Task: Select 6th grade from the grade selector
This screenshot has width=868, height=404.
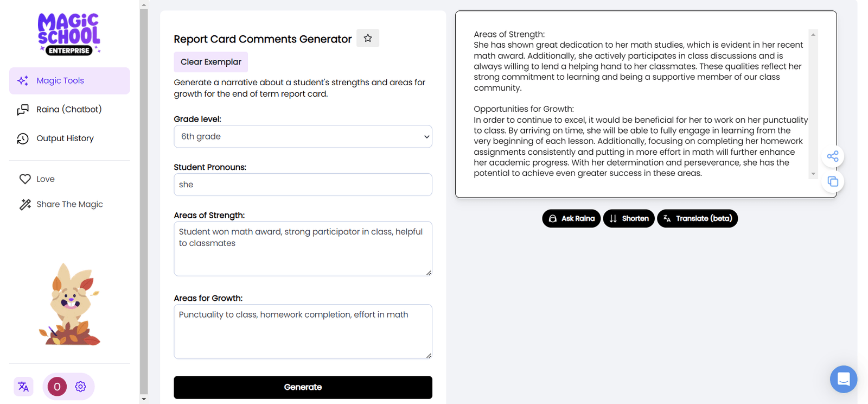Action: click(x=303, y=136)
